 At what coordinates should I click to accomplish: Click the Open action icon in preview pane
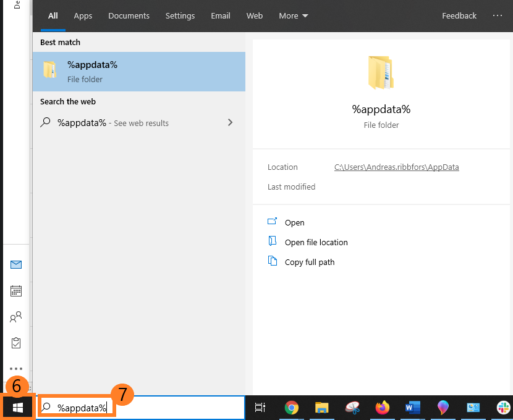[x=272, y=222]
